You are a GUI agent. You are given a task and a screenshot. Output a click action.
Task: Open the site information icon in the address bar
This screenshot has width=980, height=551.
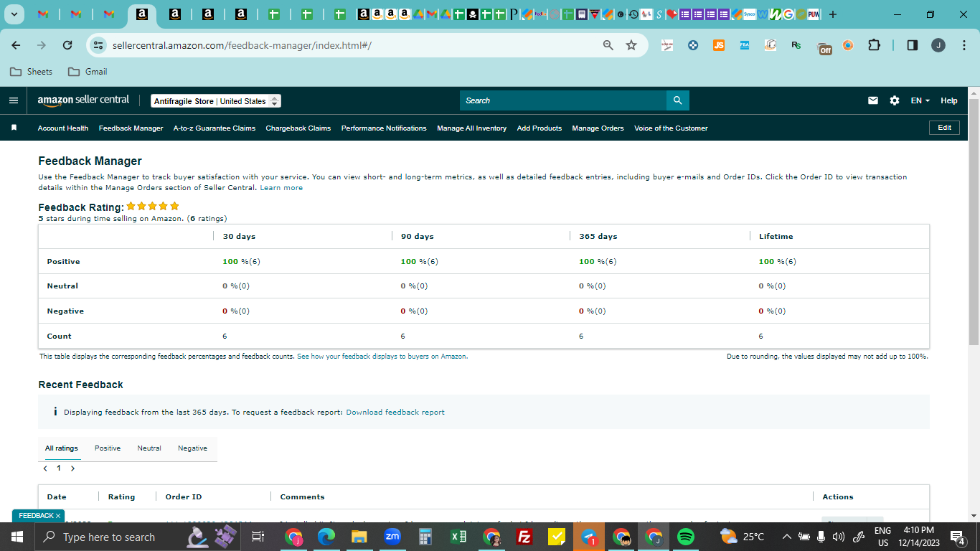(x=98, y=45)
